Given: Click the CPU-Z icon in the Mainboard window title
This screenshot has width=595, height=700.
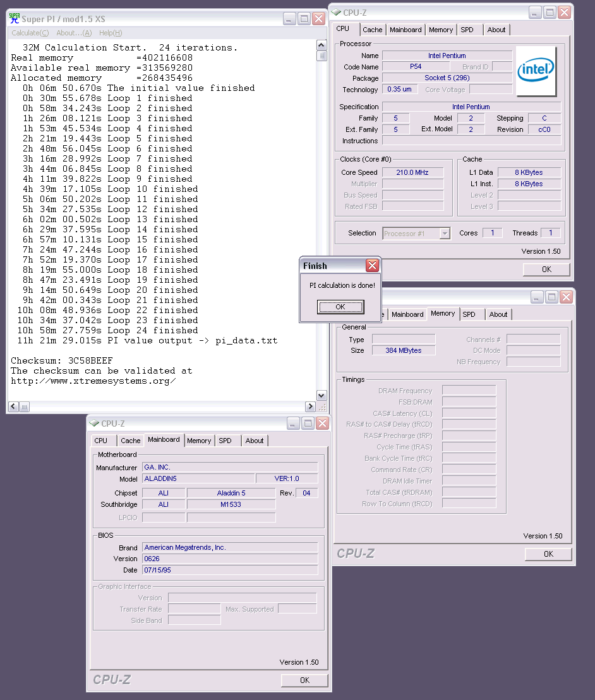Looking at the screenshot, I should [x=94, y=423].
